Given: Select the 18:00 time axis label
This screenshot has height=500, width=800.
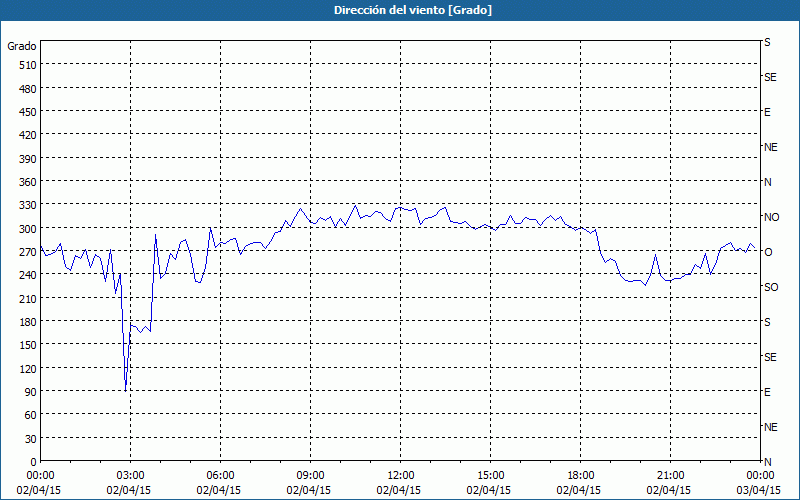Looking at the screenshot, I should click(x=581, y=476).
